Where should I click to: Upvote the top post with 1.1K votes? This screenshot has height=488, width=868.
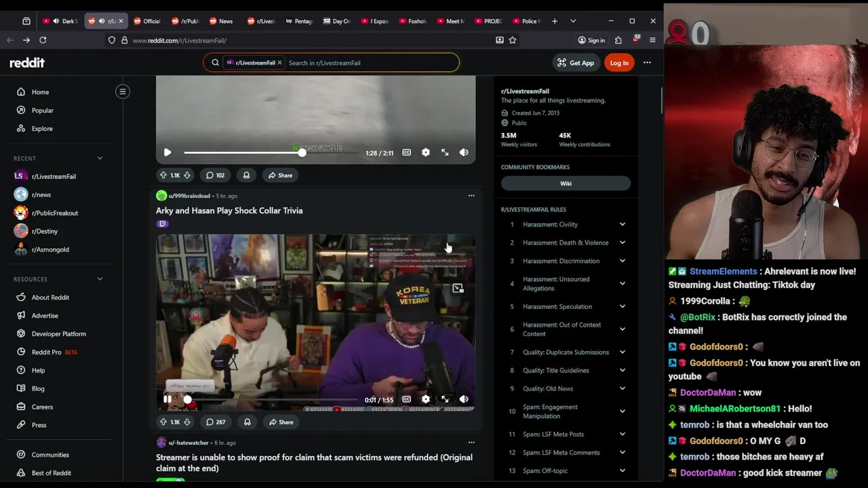[163, 175]
